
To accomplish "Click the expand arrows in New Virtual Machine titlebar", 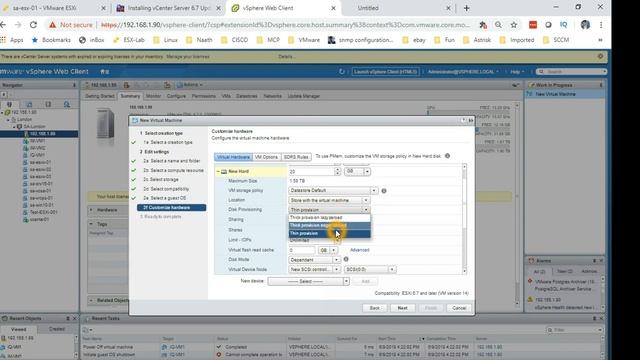I will 471,120.
